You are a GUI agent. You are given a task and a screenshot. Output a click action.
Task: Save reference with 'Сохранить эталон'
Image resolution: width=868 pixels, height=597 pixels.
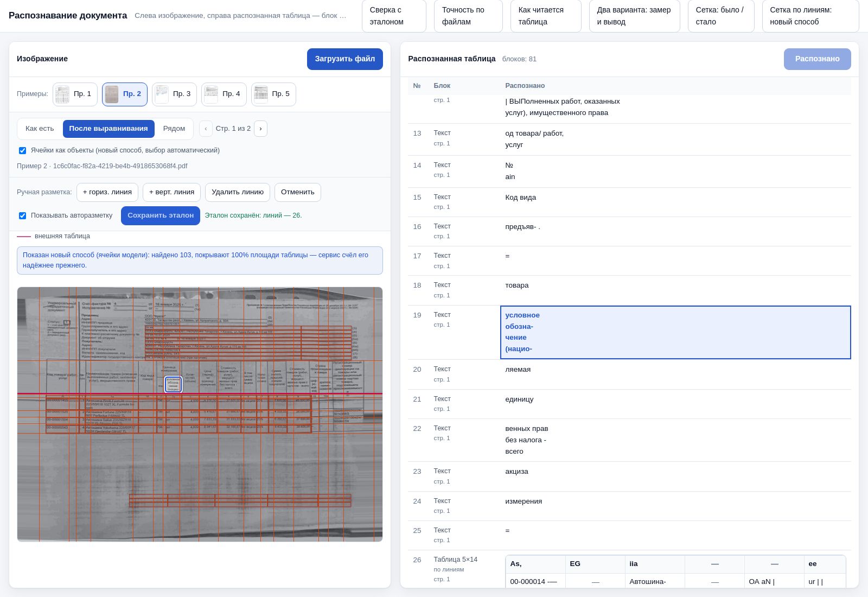[161, 215]
